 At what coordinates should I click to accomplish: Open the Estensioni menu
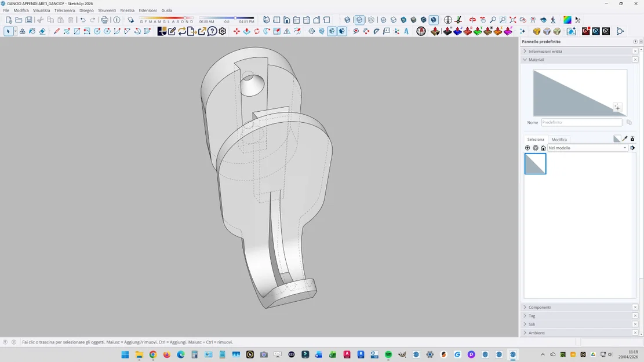(x=148, y=10)
